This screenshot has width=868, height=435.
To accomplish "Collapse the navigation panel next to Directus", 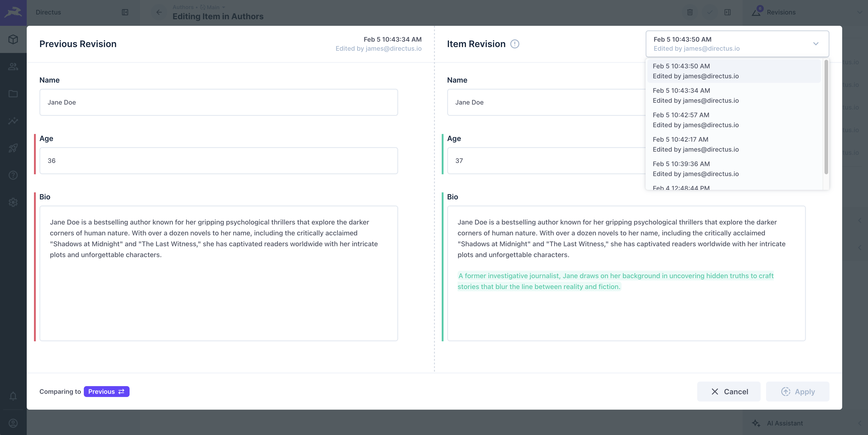I will pyautogui.click(x=125, y=12).
